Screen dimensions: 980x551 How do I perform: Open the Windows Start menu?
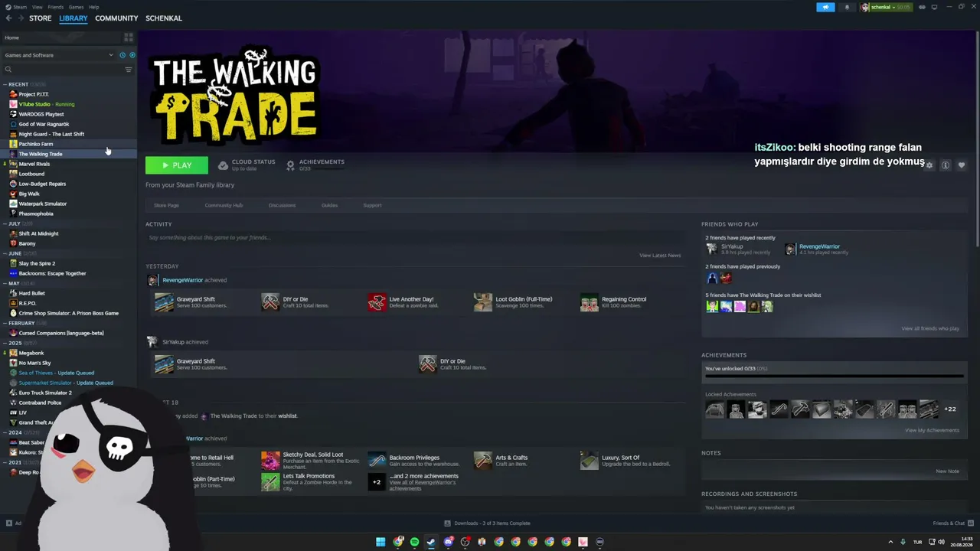pos(381,542)
